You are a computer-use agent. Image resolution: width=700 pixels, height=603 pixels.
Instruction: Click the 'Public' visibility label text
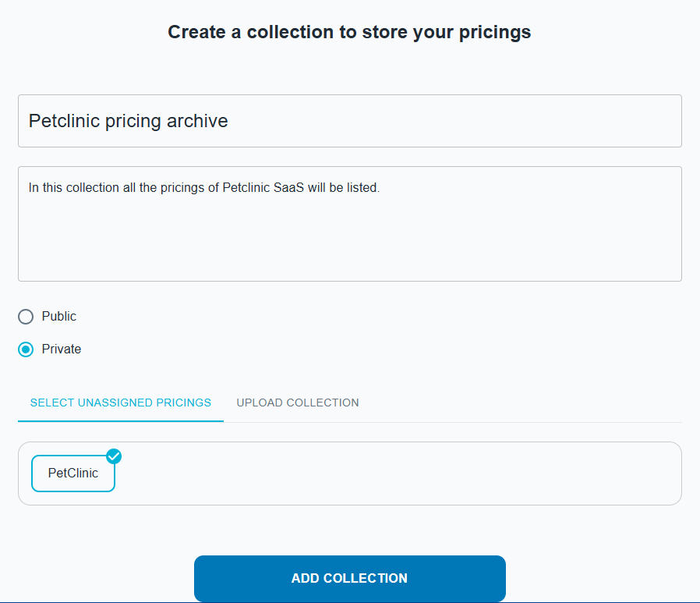pyautogui.click(x=59, y=317)
